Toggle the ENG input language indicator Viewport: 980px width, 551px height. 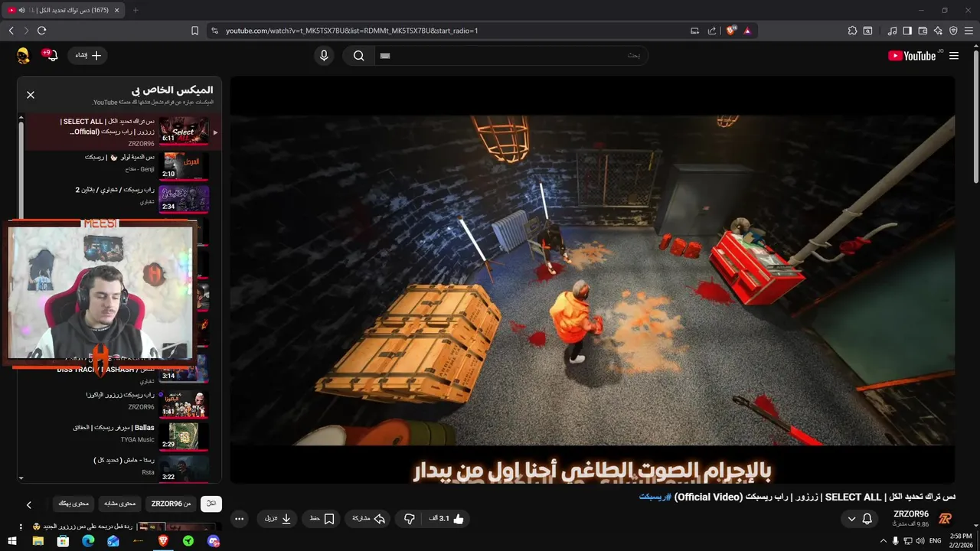pos(935,541)
